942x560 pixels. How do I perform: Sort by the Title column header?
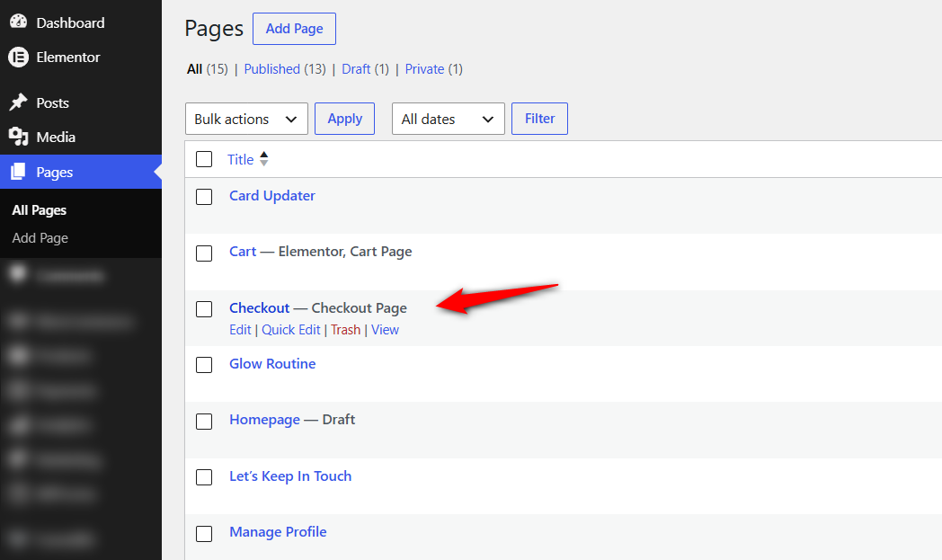(x=240, y=159)
